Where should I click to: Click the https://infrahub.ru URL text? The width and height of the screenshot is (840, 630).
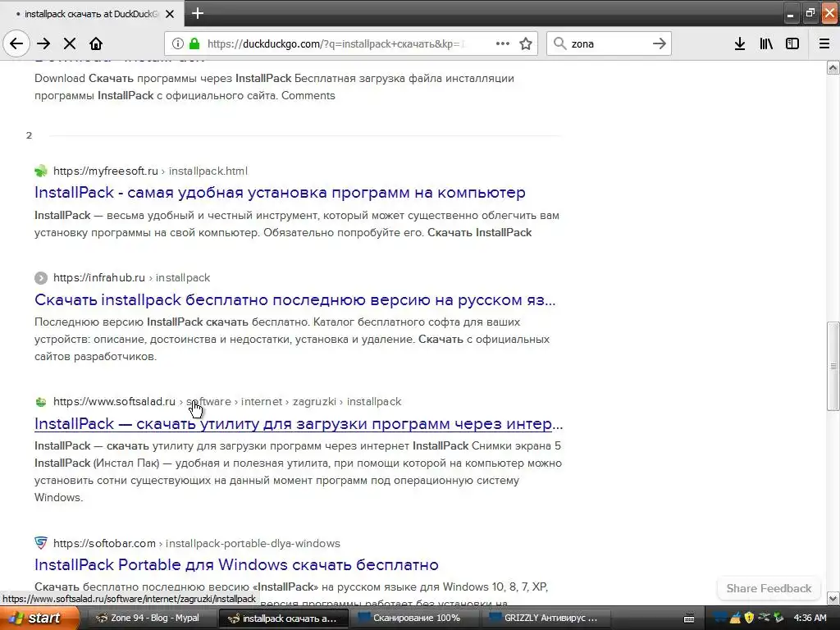pos(99,277)
